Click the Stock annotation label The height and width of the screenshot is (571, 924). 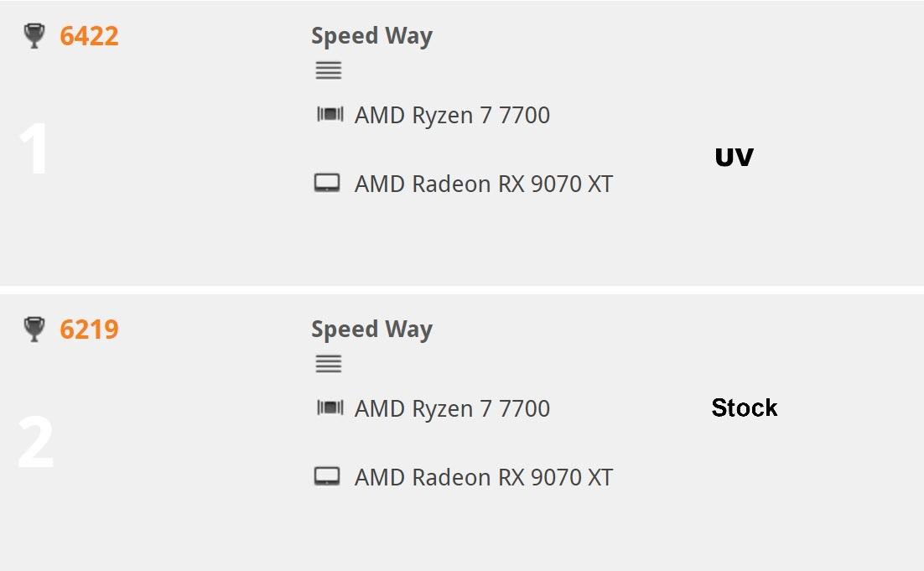(744, 408)
